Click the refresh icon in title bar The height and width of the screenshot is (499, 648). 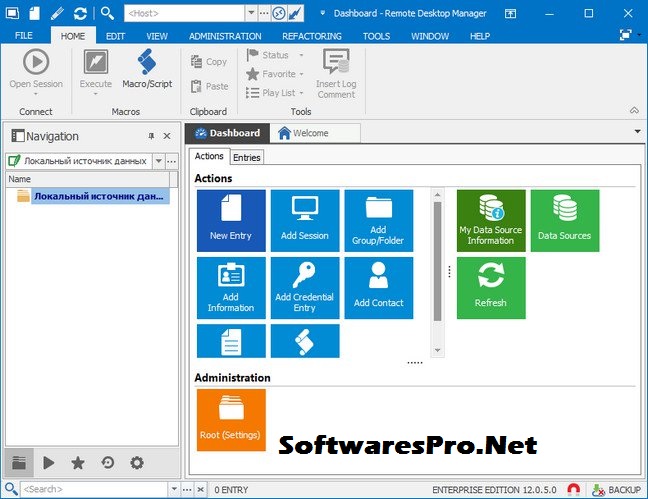80,13
